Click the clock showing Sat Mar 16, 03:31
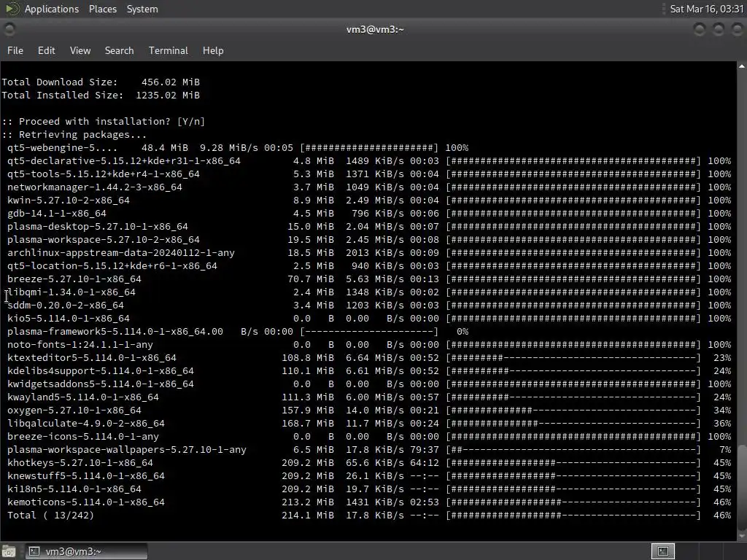 [x=706, y=9]
